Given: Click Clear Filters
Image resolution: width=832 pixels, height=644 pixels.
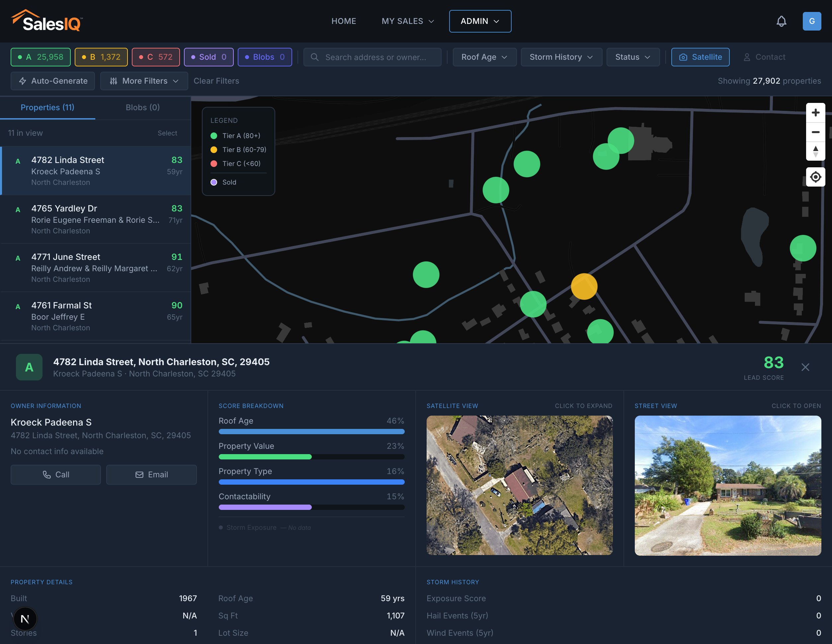Looking at the screenshot, I should (x=216, y=81).
